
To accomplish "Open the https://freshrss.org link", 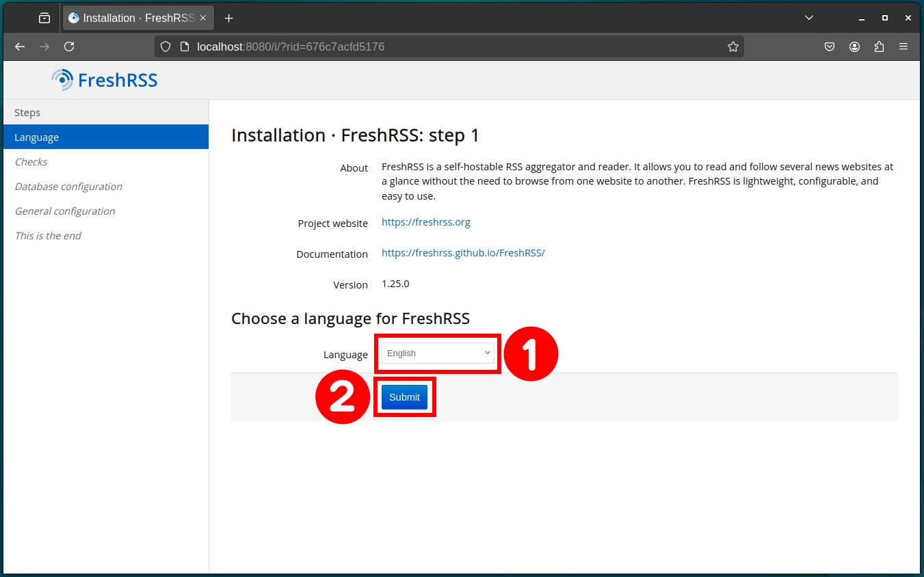I will point(426,222).
